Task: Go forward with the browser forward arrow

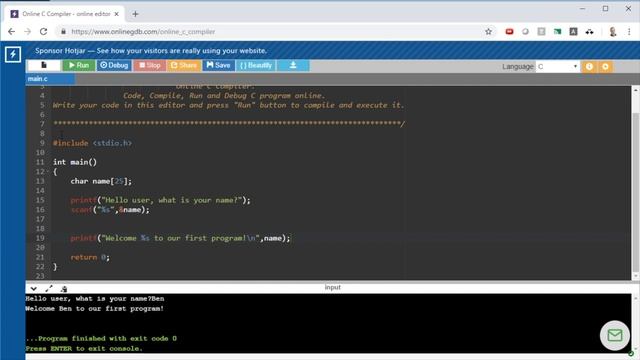Action: (27, 31)
